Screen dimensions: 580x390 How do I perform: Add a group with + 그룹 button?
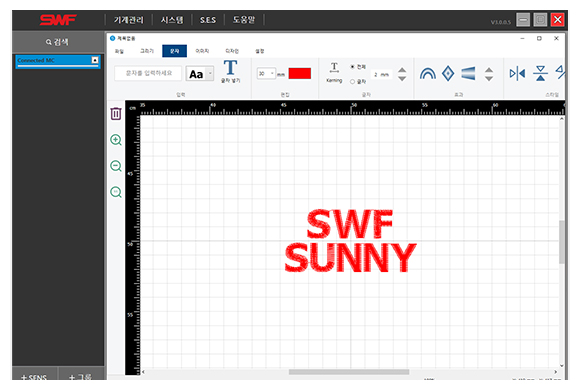click(x=81, y=374)
